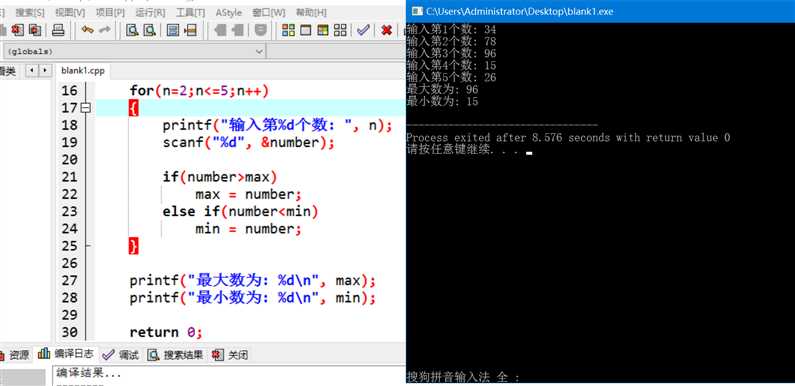
Task: Click the right arrow of the class browser tabs
Action: click(45, 71)
